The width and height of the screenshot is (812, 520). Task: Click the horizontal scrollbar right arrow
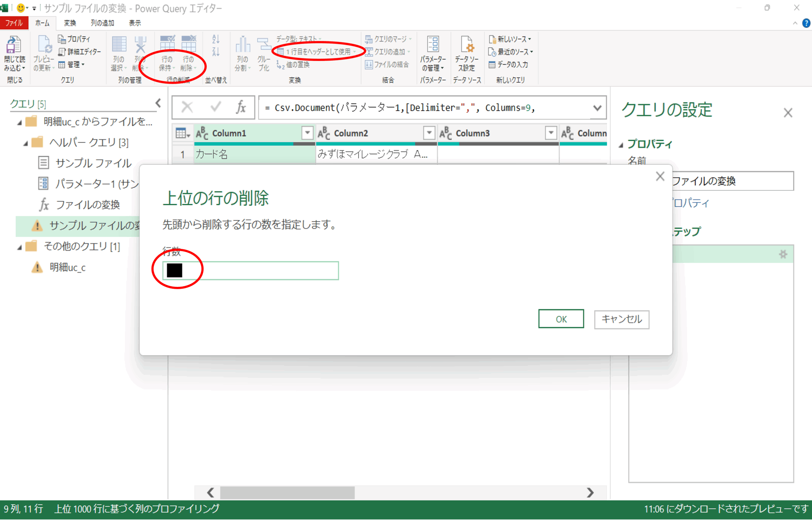590,493
